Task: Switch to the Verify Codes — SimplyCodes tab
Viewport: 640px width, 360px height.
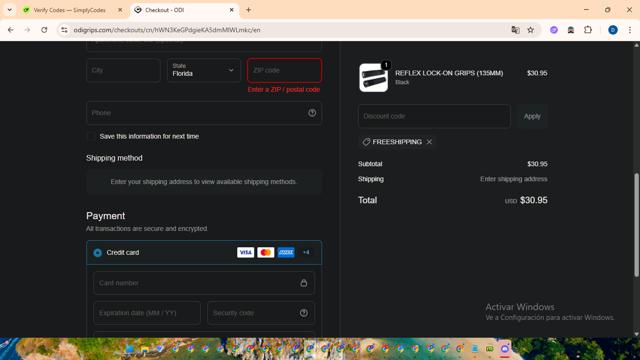Action: 69,10
